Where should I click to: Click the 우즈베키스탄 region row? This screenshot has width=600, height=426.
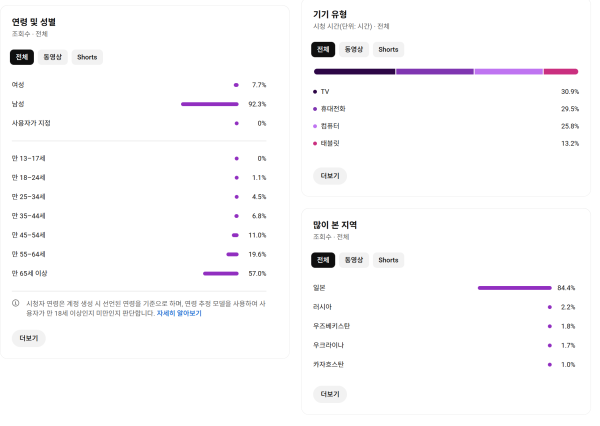pyautogui.click(x=444, y=326)
